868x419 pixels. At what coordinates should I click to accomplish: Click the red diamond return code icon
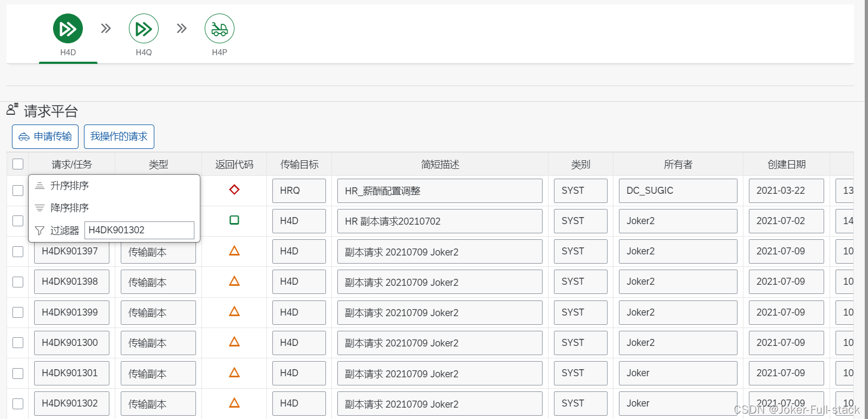tap(234, 189)
